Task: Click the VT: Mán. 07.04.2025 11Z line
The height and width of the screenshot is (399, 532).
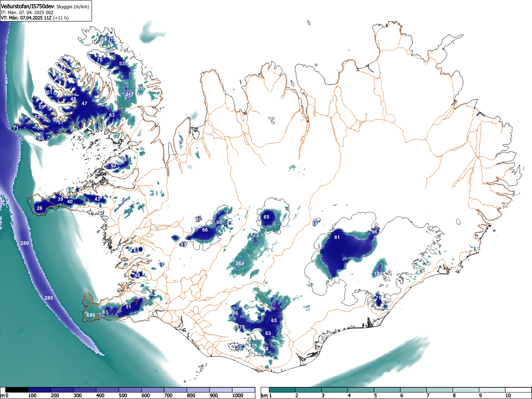Action: pos(35,18)
